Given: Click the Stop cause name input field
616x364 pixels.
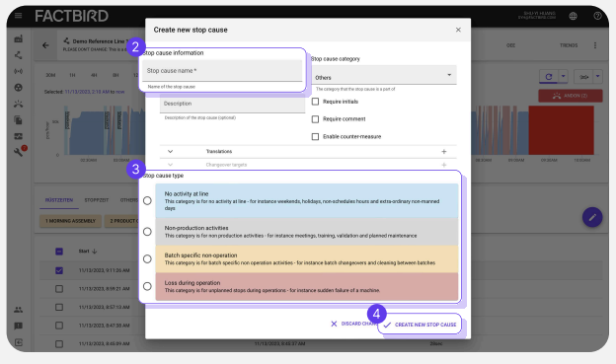Looking at the screenshot, I should tap(222, 71).
